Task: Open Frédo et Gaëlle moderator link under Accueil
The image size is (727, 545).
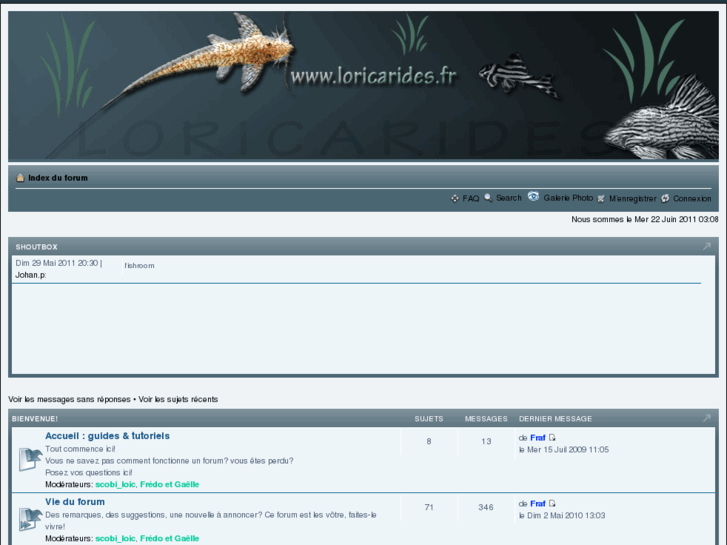Action: pos(169,484)
